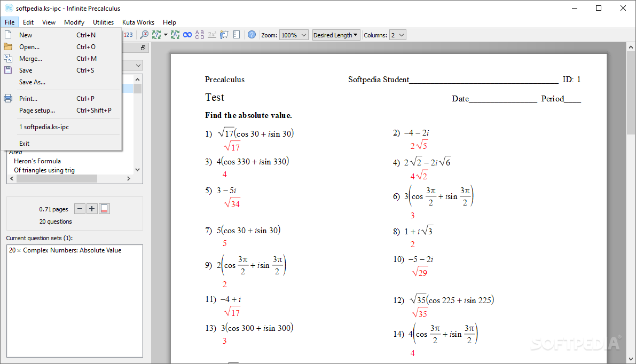636x364 pixels.
Task: Open the topic category dropdown arrow
Action: [x=138, y=65]
